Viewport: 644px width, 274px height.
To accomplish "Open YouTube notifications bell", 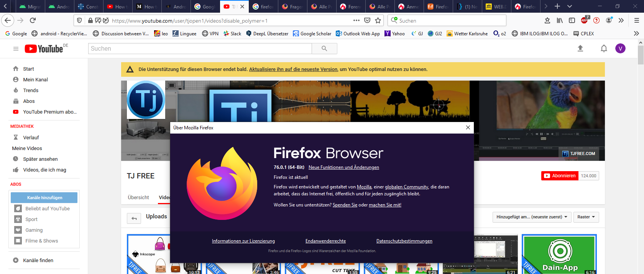I will click(604, 48).
